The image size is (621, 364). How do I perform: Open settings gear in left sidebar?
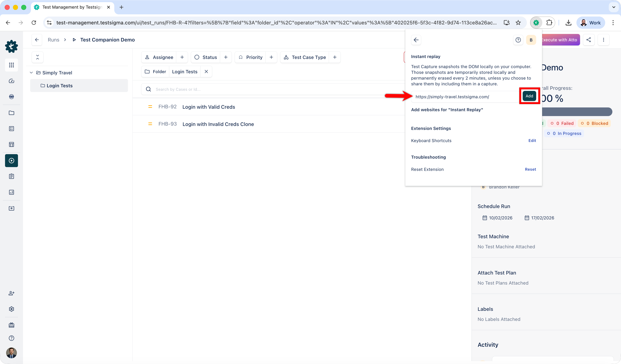click(x=11, y=309)
